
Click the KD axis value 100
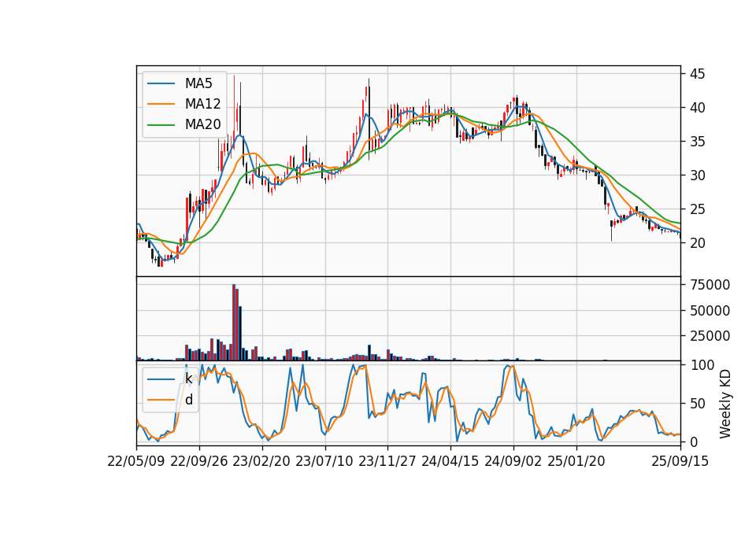click(702, 365)
